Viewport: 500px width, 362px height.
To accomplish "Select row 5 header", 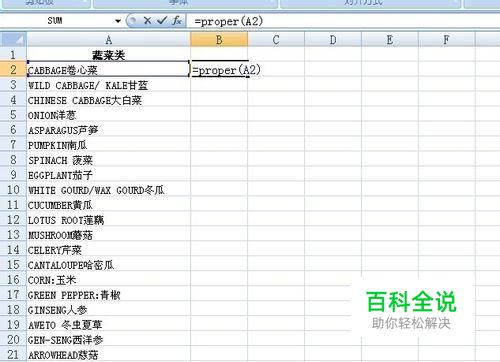I will point(13,115).
